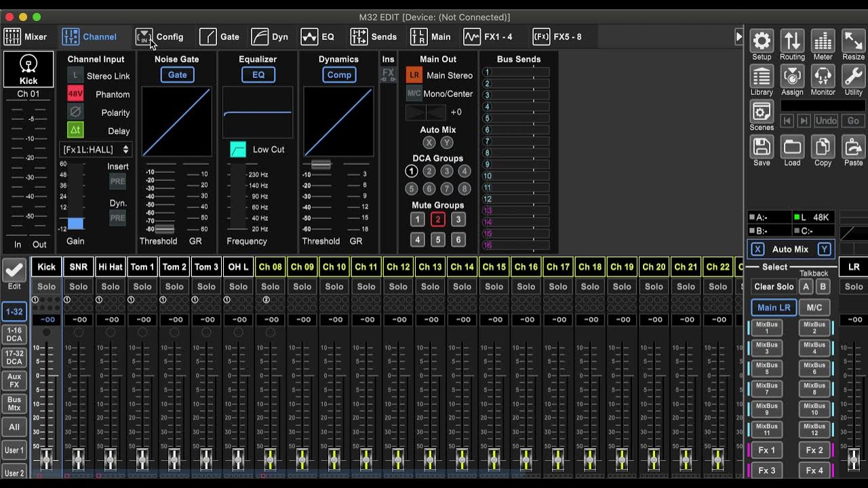Open the Assign panel icon
This screenshot has width=868, height=488.
click(792, 76)
